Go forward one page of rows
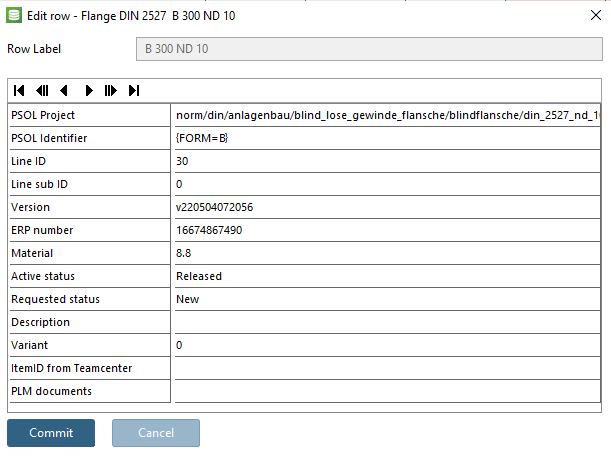Screen dimensions: 611x457 (x=111, y=91)
